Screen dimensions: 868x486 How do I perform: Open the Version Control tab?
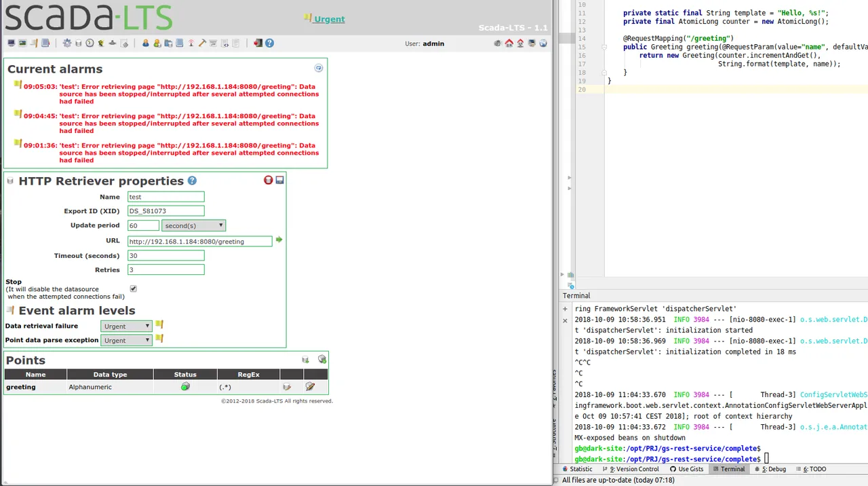coord(630,469)
